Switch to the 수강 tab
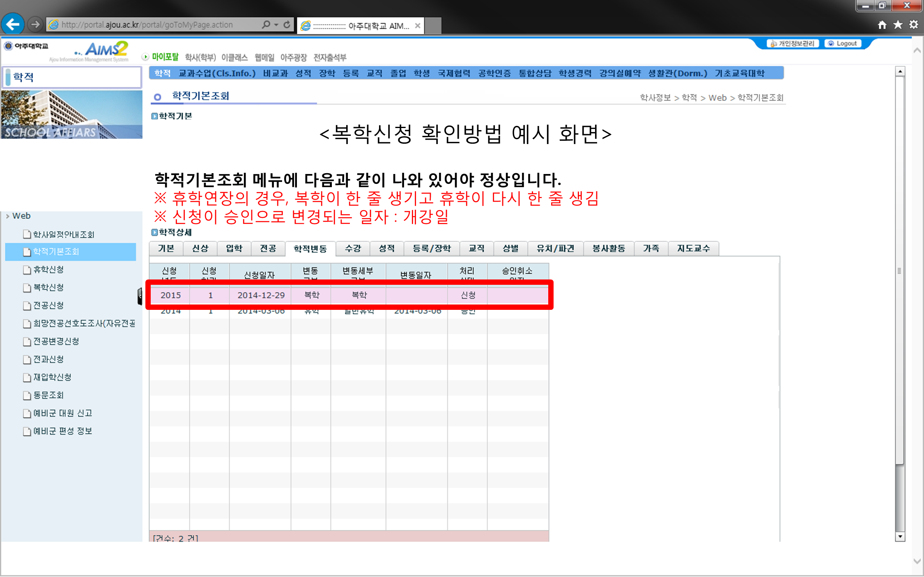Viewport: 924px width, 577px height. coord(353,249)
